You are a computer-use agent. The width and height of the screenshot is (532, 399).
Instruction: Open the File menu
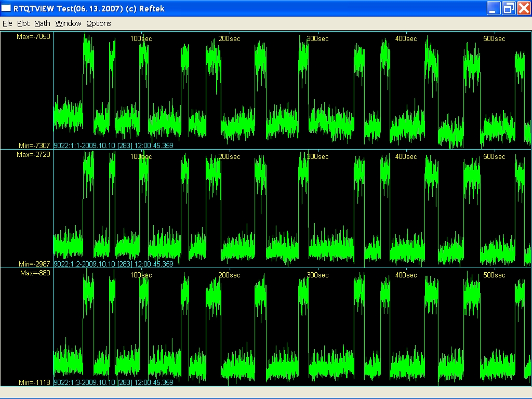point(7,23)
